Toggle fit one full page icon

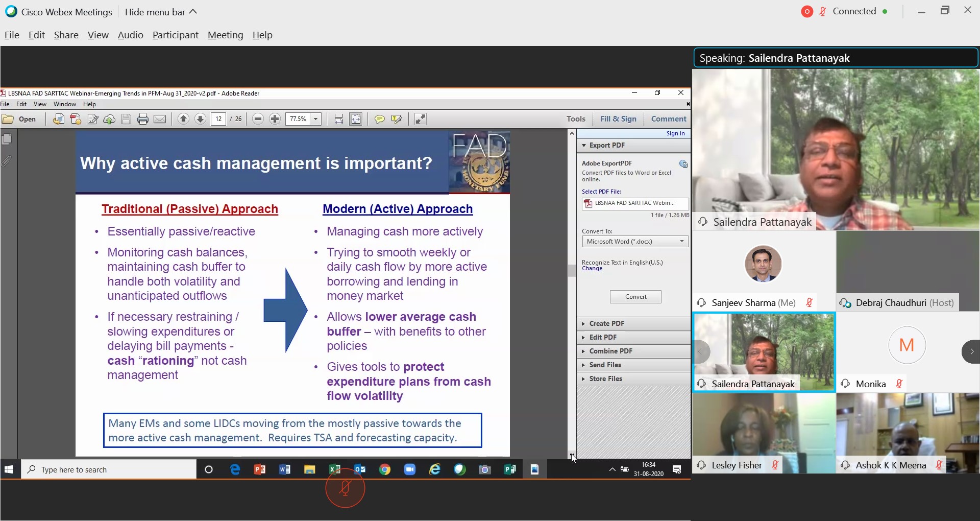pos(356,119)
